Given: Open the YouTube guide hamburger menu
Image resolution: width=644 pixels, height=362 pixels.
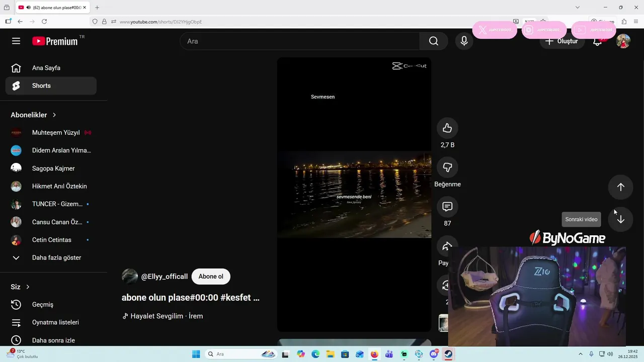Looking at the screenshot, I should 16,41.
